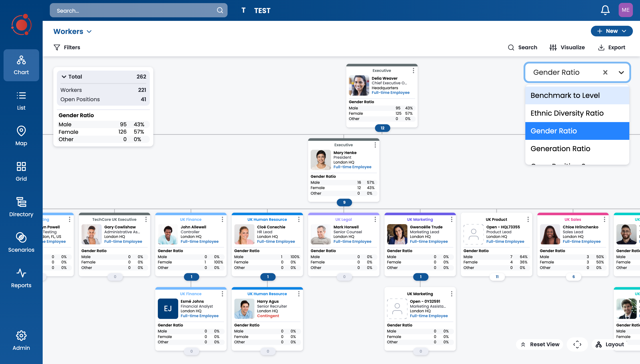Open the kebab menu on Gary Cowlishaw card
Image resolution: width=640 pixels, height=364 pixels.
tap(146, 219)
